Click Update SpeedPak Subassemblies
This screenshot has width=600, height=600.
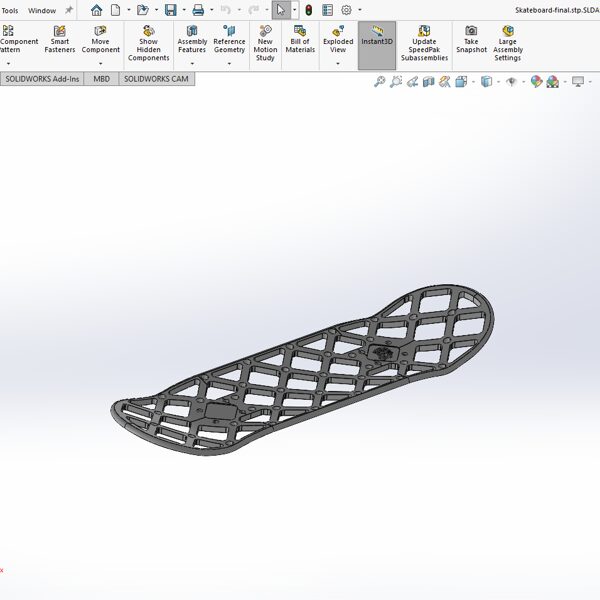[x=425, y=45]
